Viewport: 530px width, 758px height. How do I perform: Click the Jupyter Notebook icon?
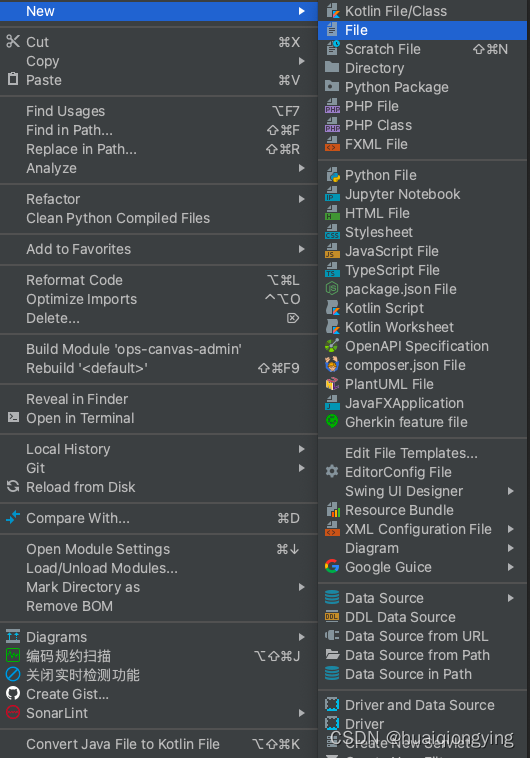tap(332, 194)
